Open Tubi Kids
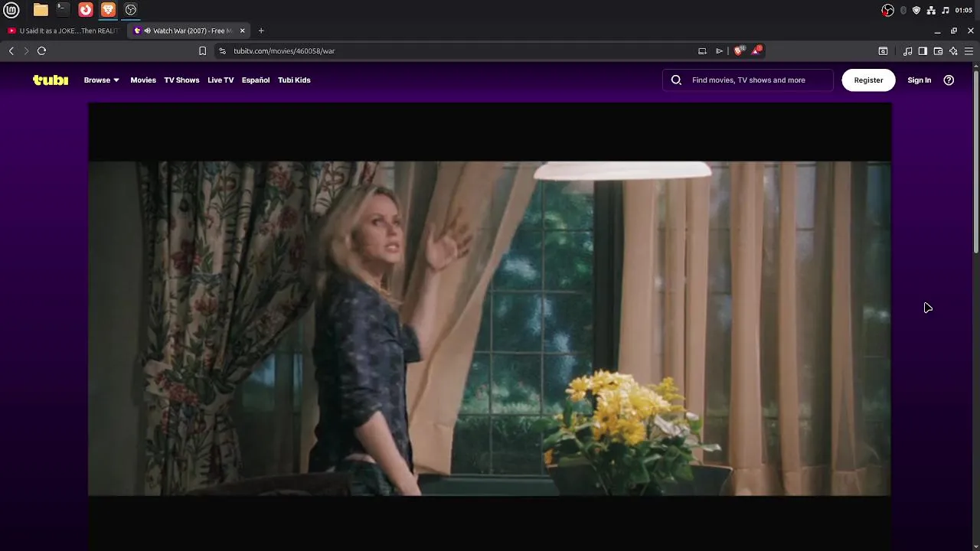980x551 pixels. (294, 80)
